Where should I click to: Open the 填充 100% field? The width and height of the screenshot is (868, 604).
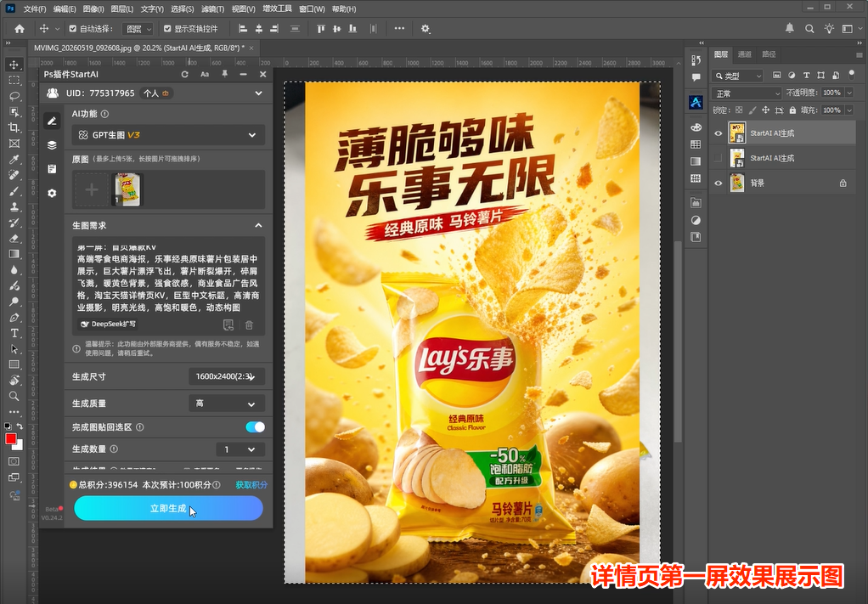click(x=832, y=110)
